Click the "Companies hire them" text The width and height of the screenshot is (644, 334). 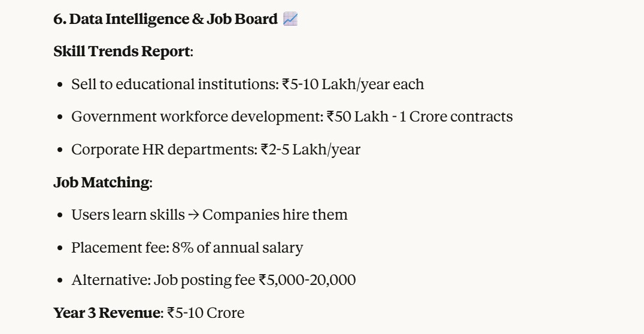[275, 214]
